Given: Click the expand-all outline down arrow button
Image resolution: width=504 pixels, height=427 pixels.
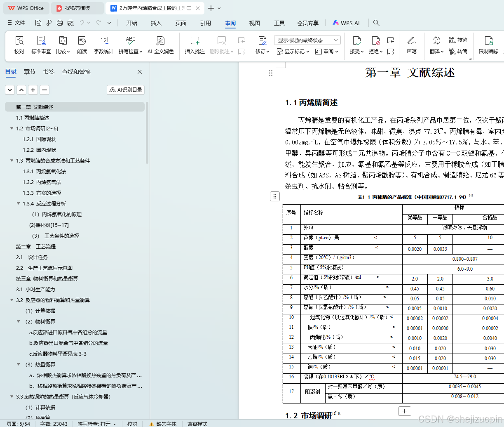Looking at the screenshot, I should [x=10, y=90].
